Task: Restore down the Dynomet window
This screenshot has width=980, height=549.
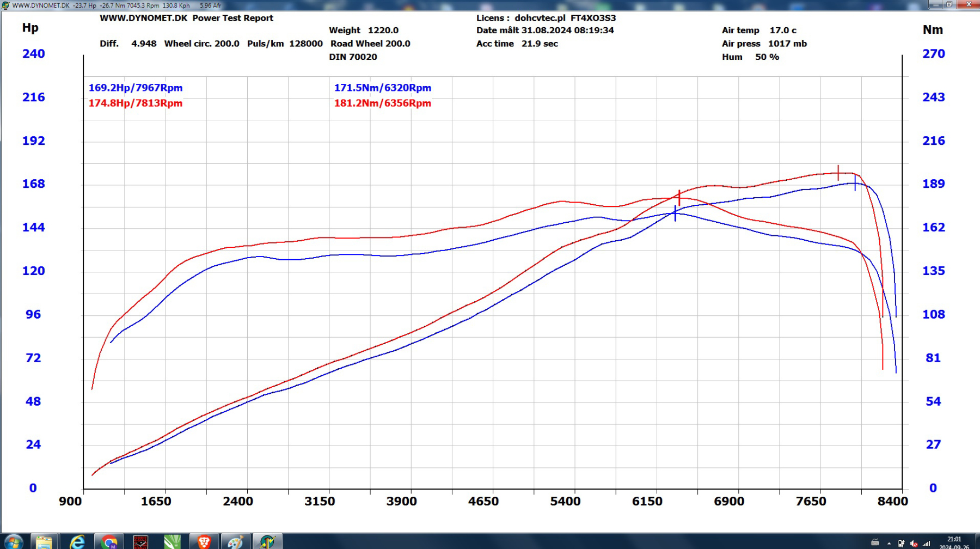Action: coord(949,4)
